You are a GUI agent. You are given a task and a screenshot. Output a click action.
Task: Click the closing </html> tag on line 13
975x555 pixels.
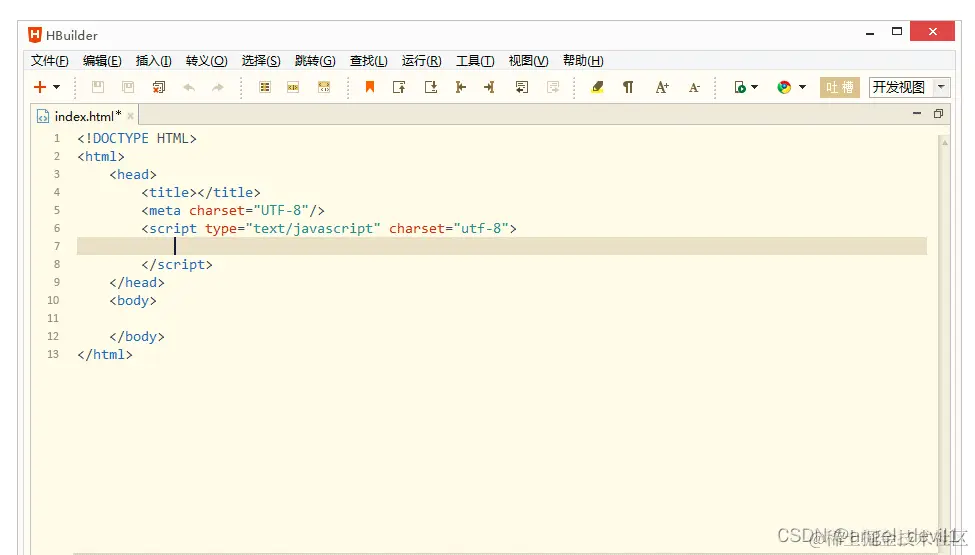point(105,354)
